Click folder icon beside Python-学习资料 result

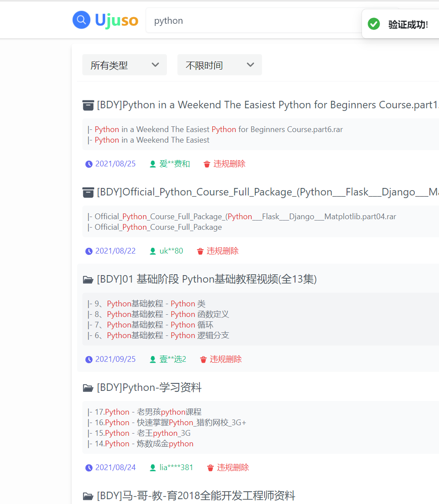(88, 388)
